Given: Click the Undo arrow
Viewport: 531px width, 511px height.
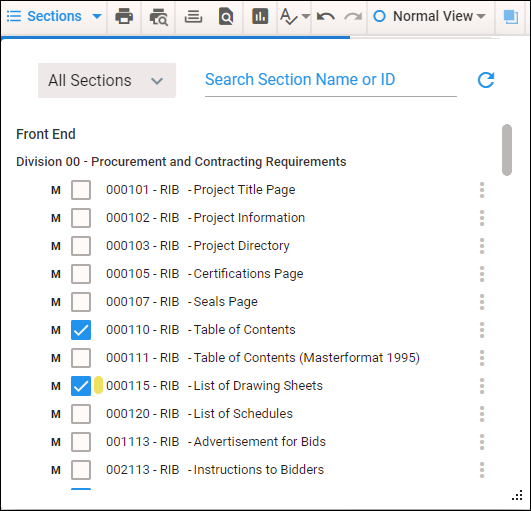Looking at the screenshot, I should click(x=326, y=16).
